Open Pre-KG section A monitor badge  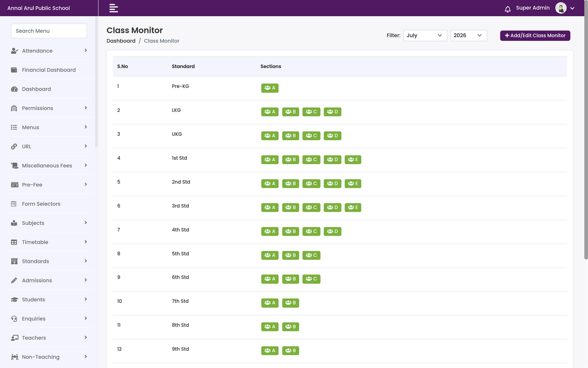tap(270, 88)
